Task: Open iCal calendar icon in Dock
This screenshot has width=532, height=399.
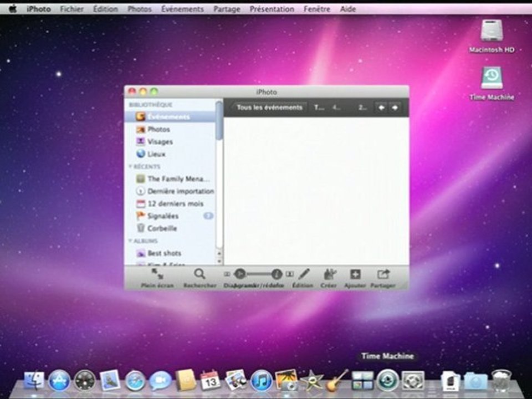Action: tap(210, 381)
